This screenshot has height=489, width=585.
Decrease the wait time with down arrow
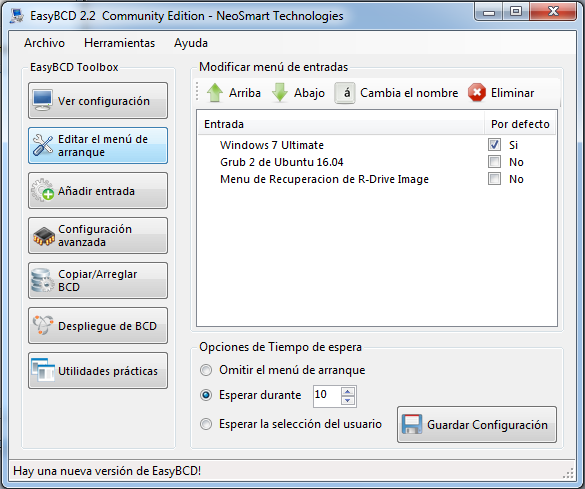(x=348, y=400)
